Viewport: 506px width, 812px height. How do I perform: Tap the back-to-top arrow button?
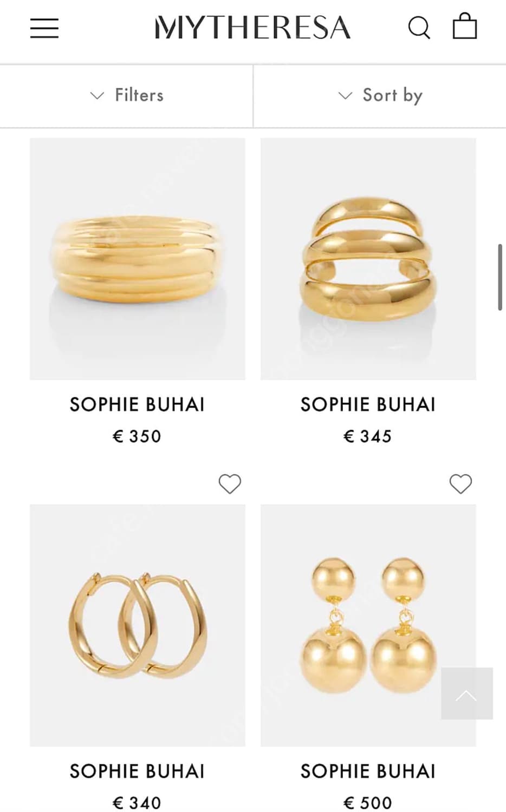point(467,693)
